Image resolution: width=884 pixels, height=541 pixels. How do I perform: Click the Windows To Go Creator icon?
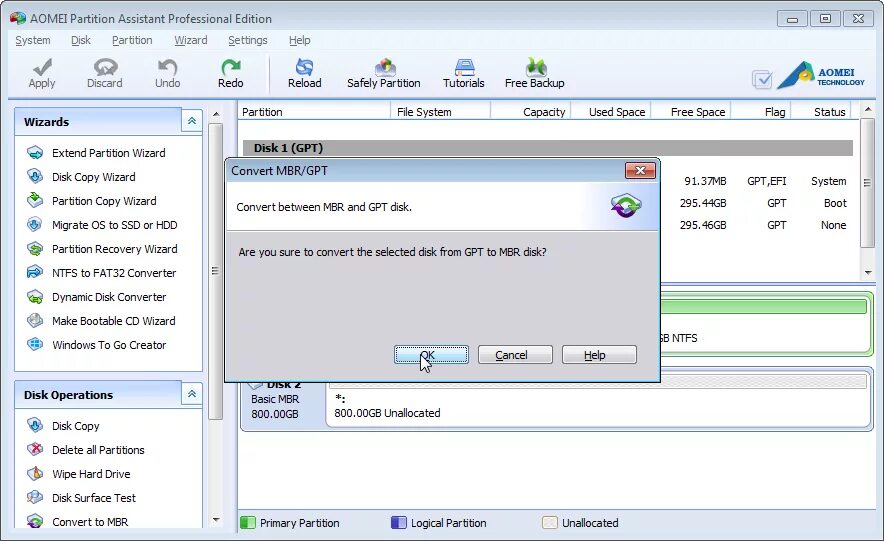point(35,344)
